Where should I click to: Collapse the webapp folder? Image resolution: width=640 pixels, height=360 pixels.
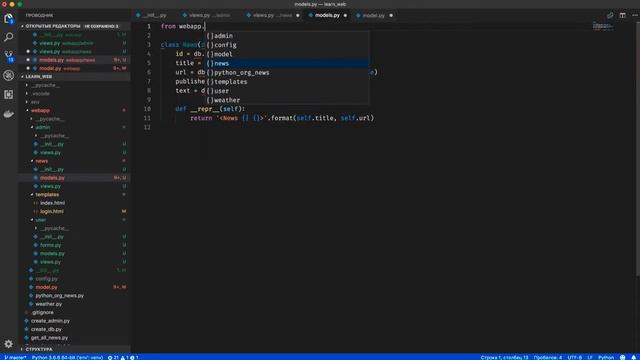pos(75,111)
